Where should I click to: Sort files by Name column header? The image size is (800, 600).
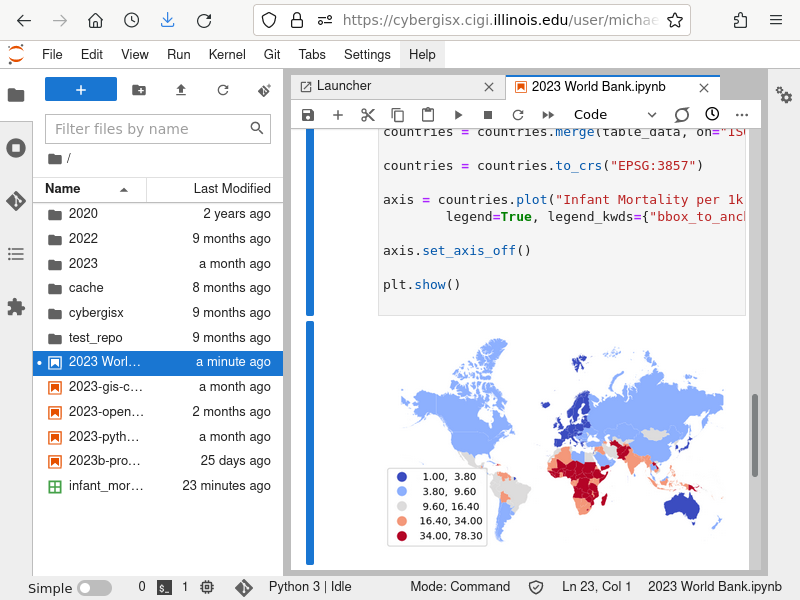(x=63, y=189)
